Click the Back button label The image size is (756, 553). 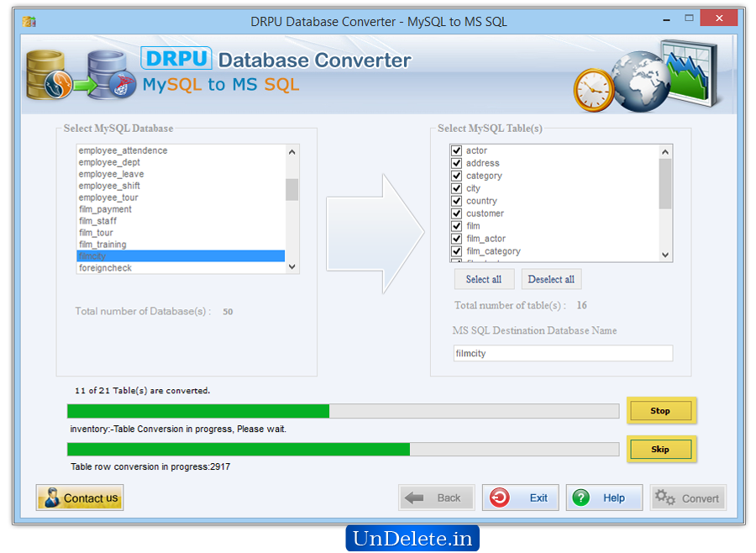449,498
